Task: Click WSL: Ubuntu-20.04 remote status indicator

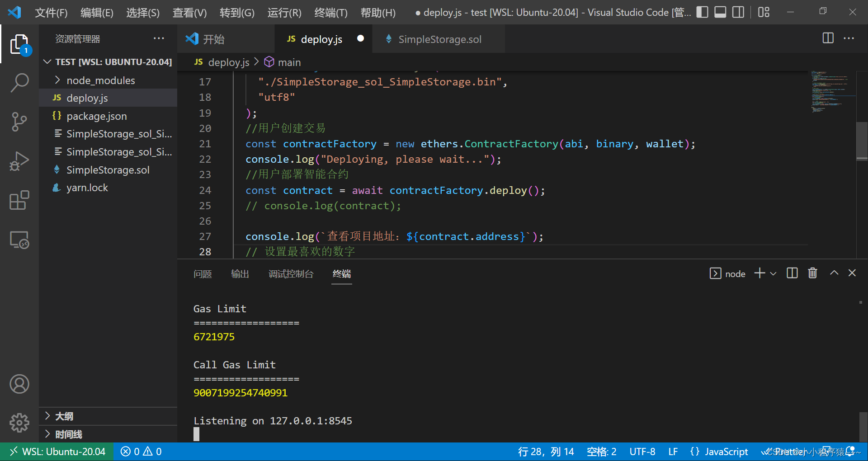Action: pos(57,452)
